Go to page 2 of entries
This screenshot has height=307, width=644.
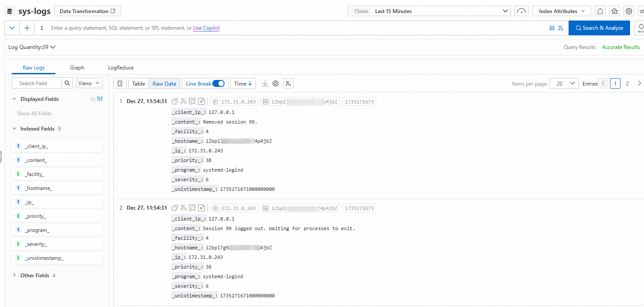click(627, 83)
